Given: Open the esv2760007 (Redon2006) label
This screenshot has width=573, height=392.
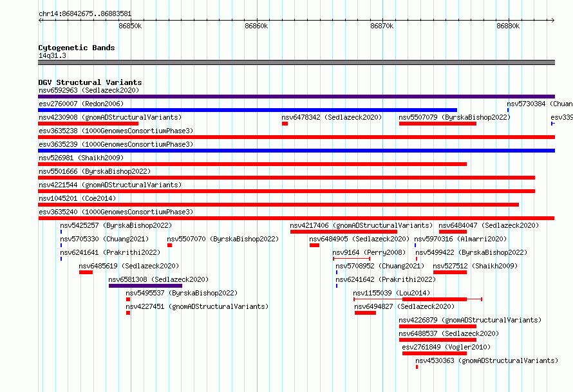Looking at the screenshot, I should 81,104.
